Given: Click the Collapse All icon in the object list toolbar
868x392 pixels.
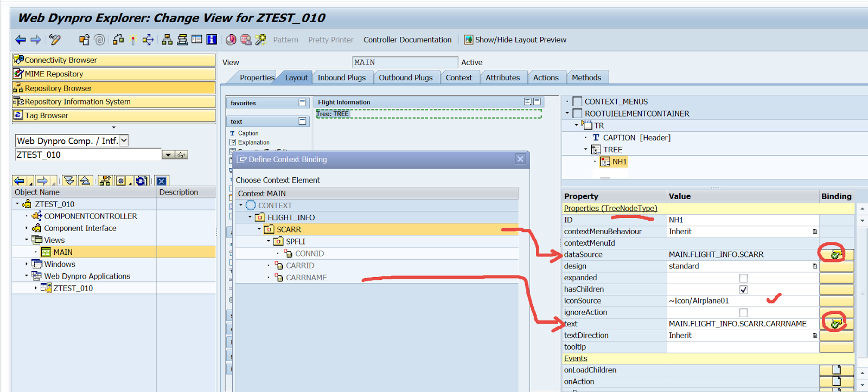Looking at the screenshot, I should (85, 181).
